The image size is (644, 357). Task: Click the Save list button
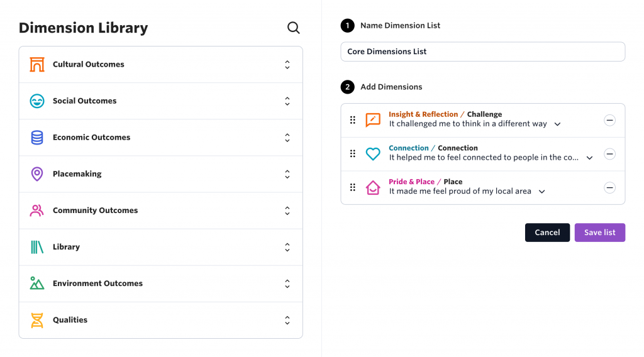pyautogui.click(x=599, y=233)
